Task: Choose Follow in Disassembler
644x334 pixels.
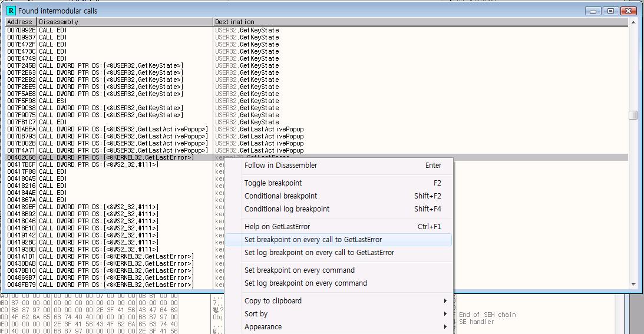Action: pyautogui.click(x=339, y=166)
